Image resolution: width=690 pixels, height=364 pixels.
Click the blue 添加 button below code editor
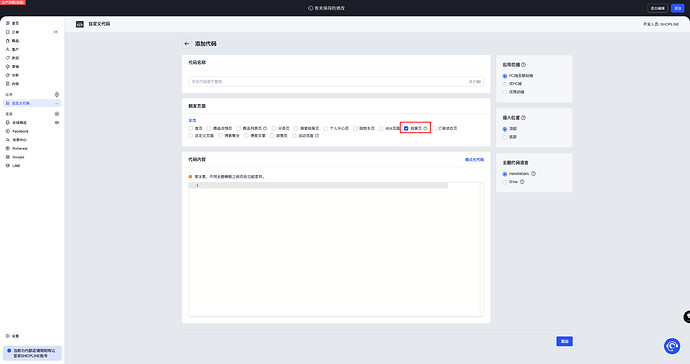(564, 341)
